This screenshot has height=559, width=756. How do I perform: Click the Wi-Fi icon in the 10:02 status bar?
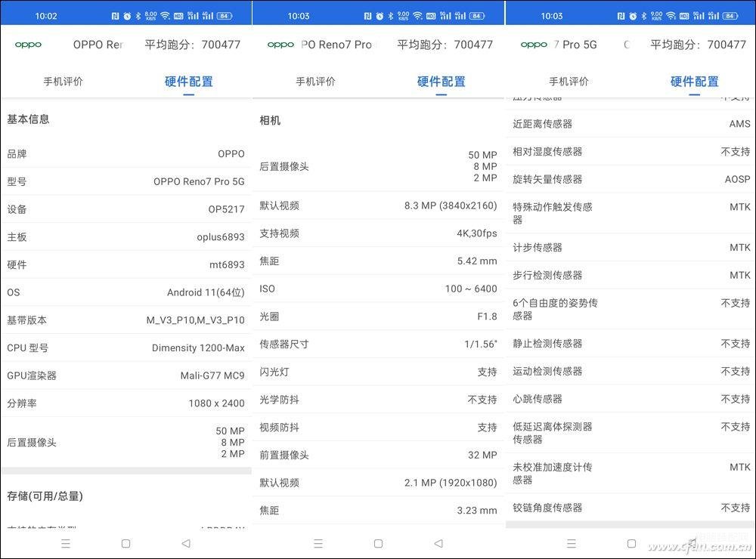(x=166, y=16)
